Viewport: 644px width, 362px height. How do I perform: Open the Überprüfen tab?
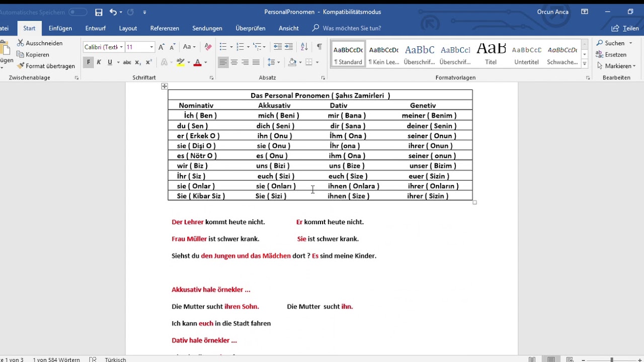coord(251,29)
